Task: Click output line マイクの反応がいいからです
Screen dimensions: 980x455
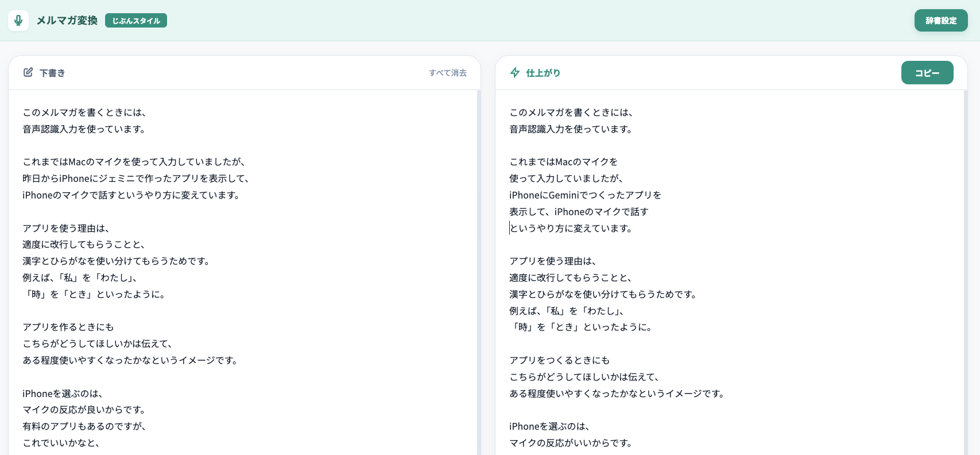Action: tap(571, 443)
